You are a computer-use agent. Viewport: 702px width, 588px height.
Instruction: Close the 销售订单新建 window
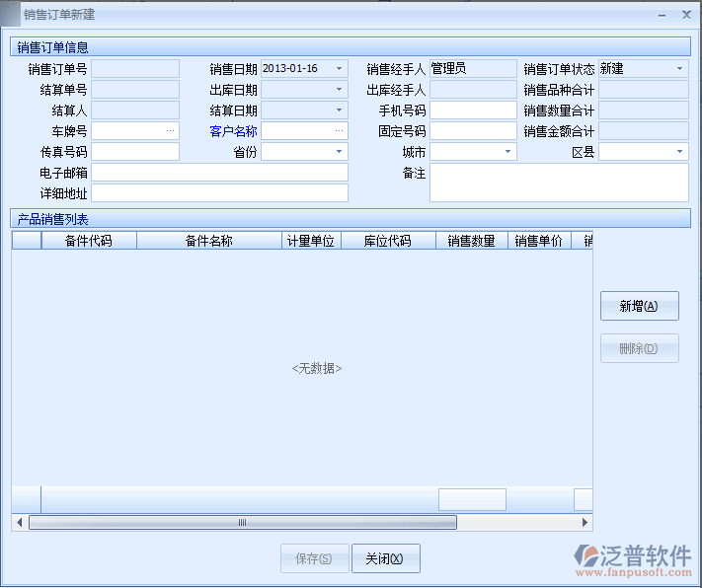point(686,15)
